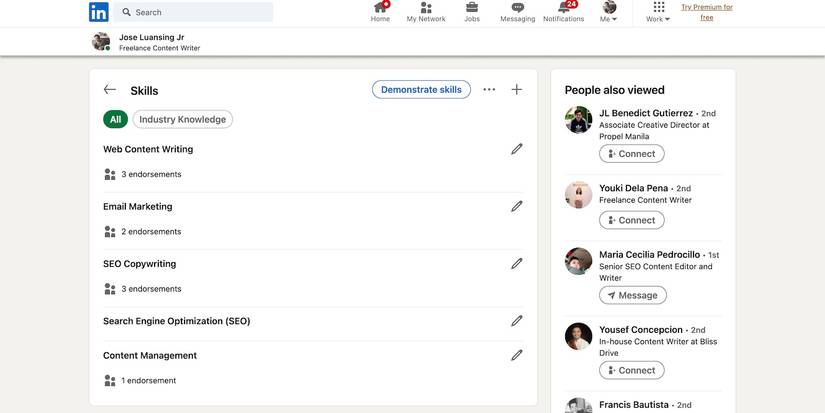This screenshot has height=413, width=825.
Task: Click the LinkedIn logo icon
Action: click(x=99, y=12)
